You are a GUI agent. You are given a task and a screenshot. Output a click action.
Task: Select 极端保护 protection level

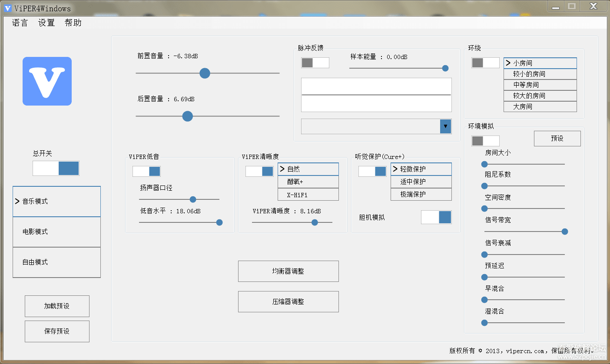tap(421, 194)
